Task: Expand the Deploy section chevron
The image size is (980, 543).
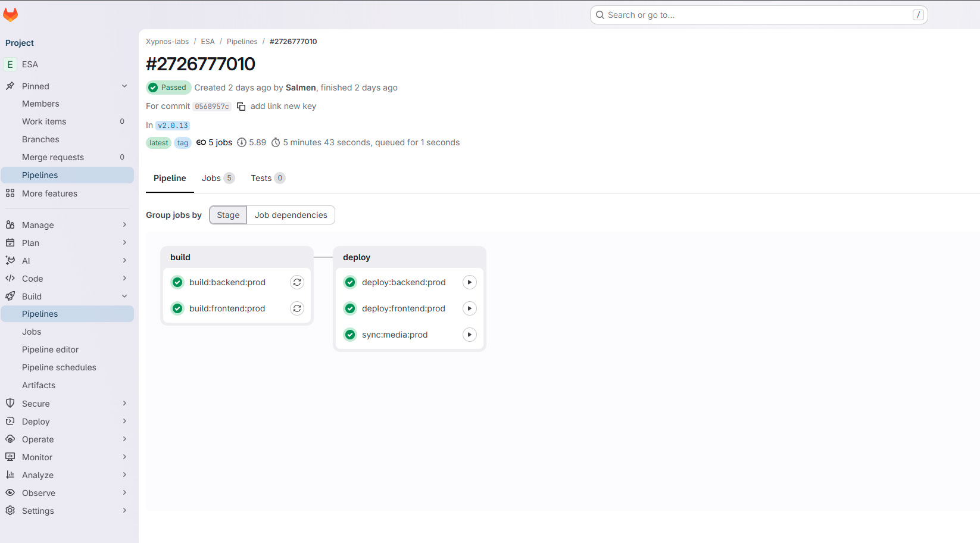Action: (124, 422)
